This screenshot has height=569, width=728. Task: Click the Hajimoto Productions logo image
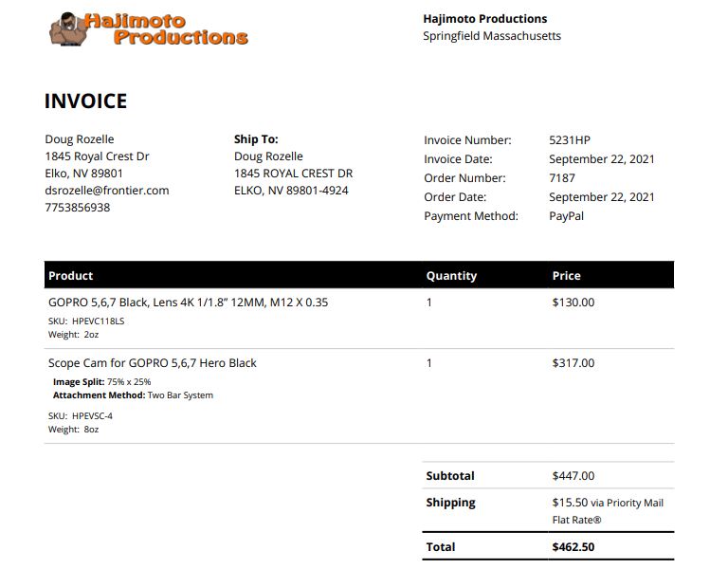coord(149,28)
